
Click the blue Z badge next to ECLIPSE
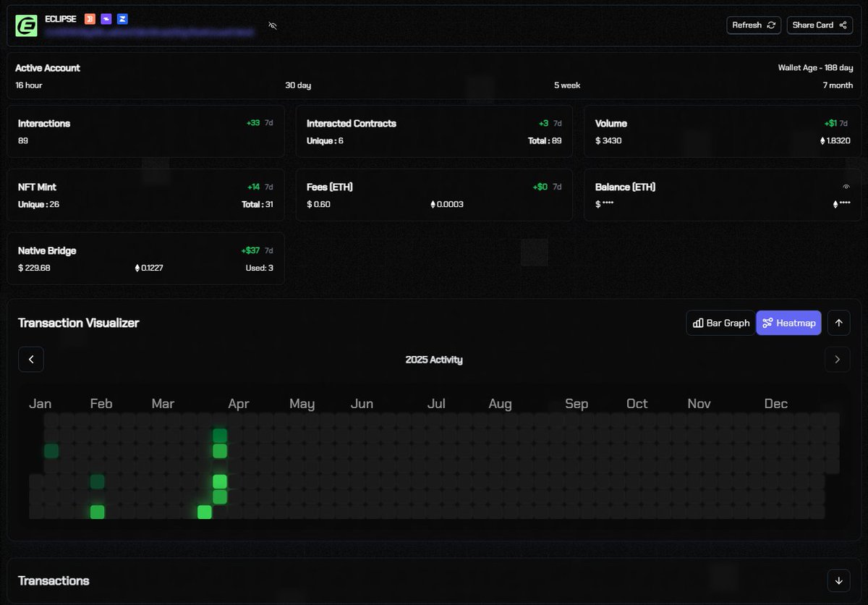pyautogui.click(x=122, y=19)
